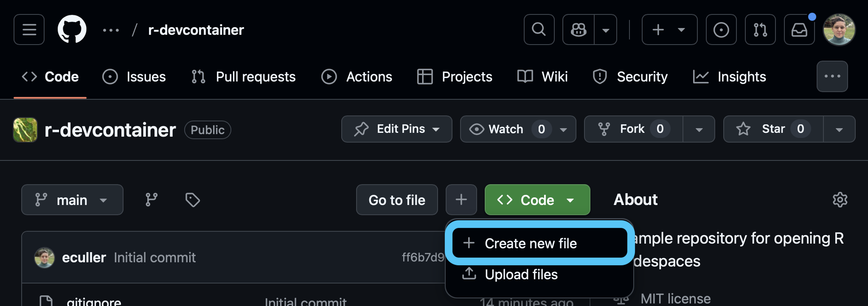868x306 pixels.
Task: Open the green Code dropdown button
Action: click(537, 200)
